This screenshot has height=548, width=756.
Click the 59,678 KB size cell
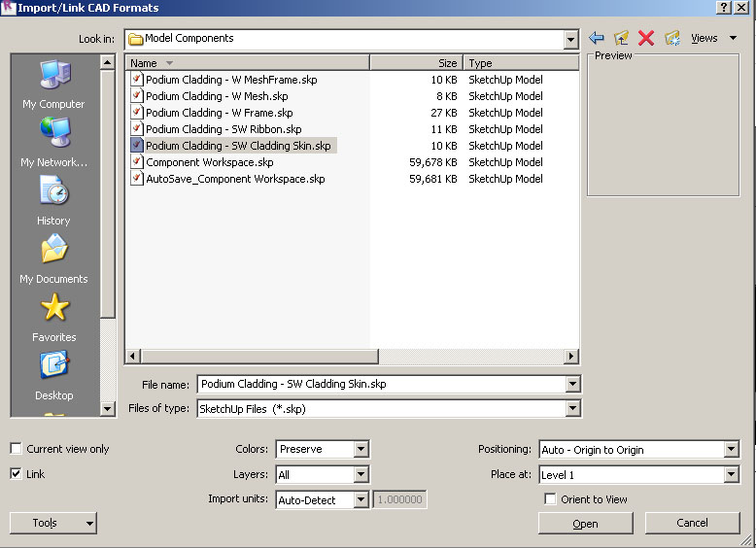click(x=433, y=162)
